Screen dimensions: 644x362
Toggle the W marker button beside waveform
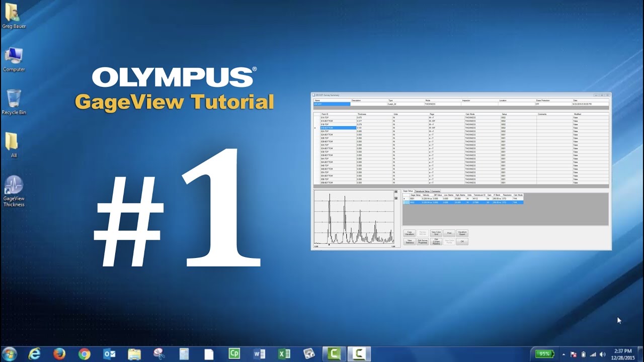click(x=396, y=198)
